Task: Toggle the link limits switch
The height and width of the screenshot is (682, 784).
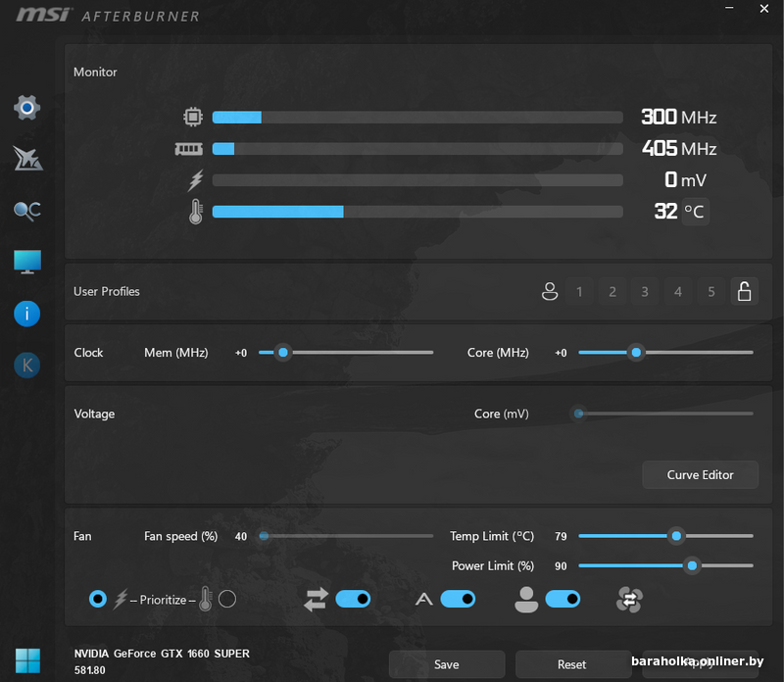Action: (353, 599)
